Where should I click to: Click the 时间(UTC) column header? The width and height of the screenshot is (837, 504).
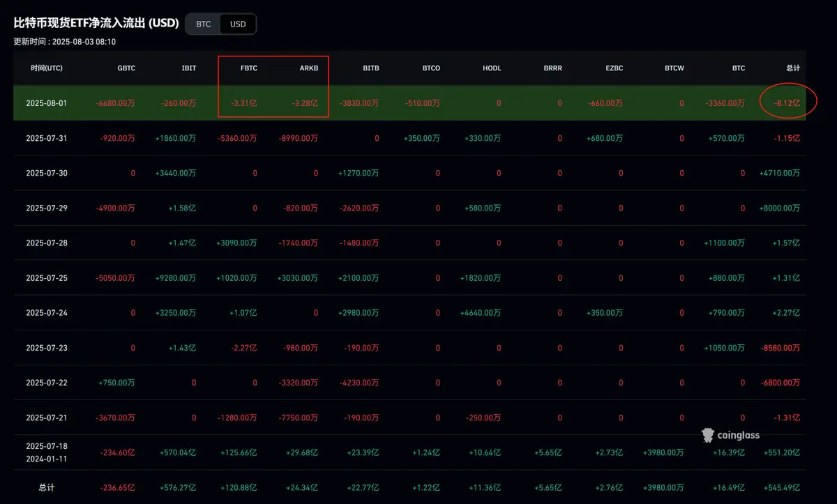[x=47, y=68]
